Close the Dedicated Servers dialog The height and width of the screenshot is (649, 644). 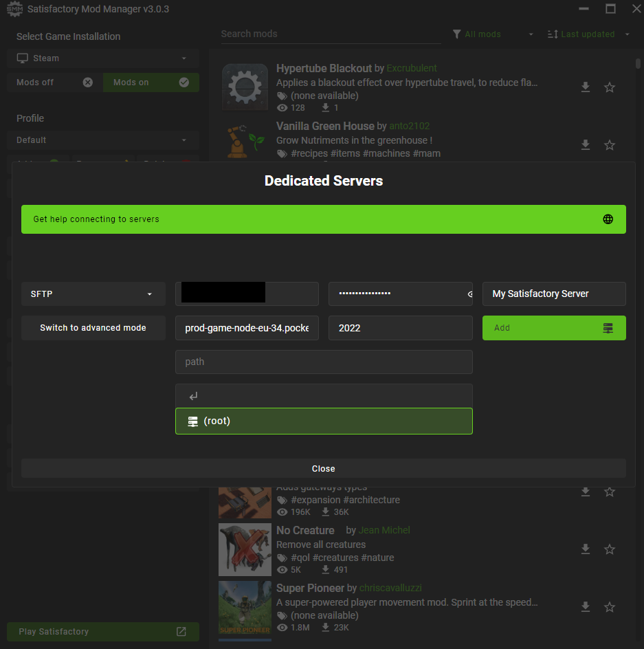(x=323, y=469)
